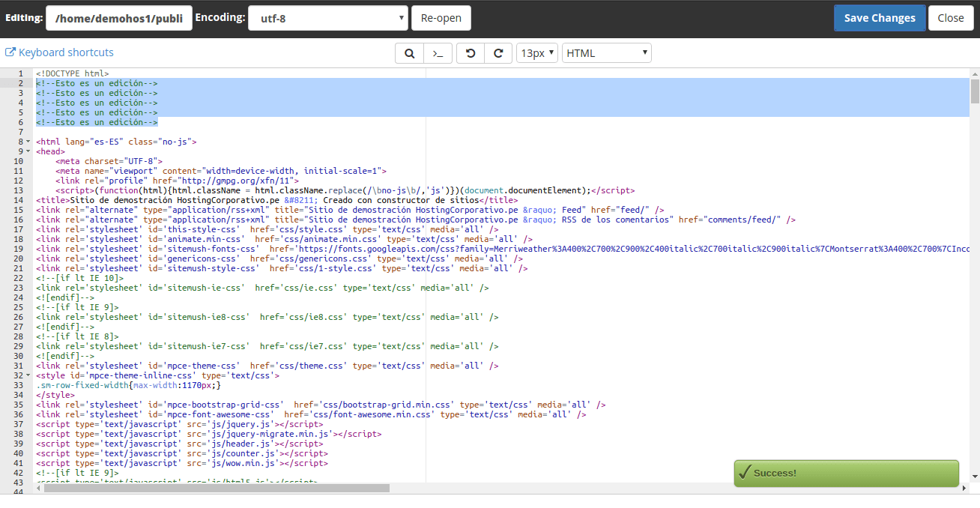Focus the file path input field

[119, 18]
